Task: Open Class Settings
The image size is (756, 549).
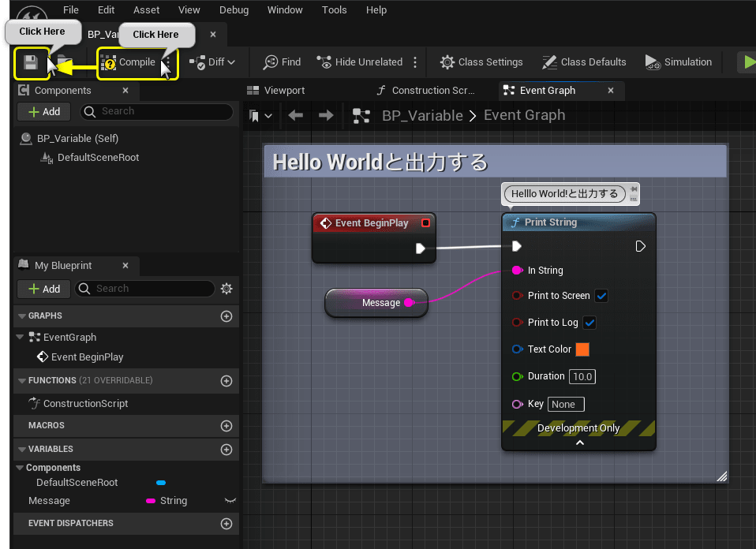Action: pyautogui.click(x=481, y=62)
